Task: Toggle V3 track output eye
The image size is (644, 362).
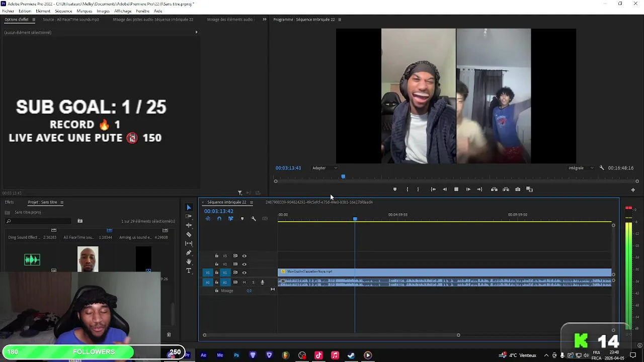Action: (245, 256)
